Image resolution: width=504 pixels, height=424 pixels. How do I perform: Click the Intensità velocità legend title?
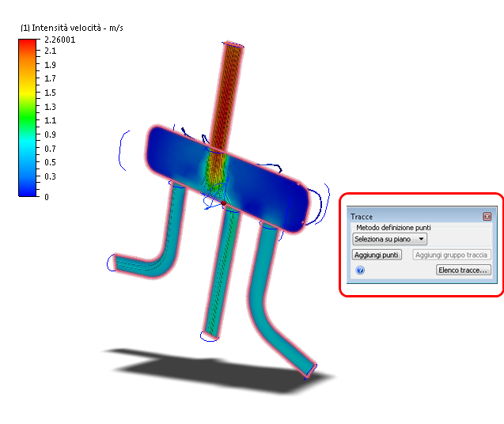(72, 28)
